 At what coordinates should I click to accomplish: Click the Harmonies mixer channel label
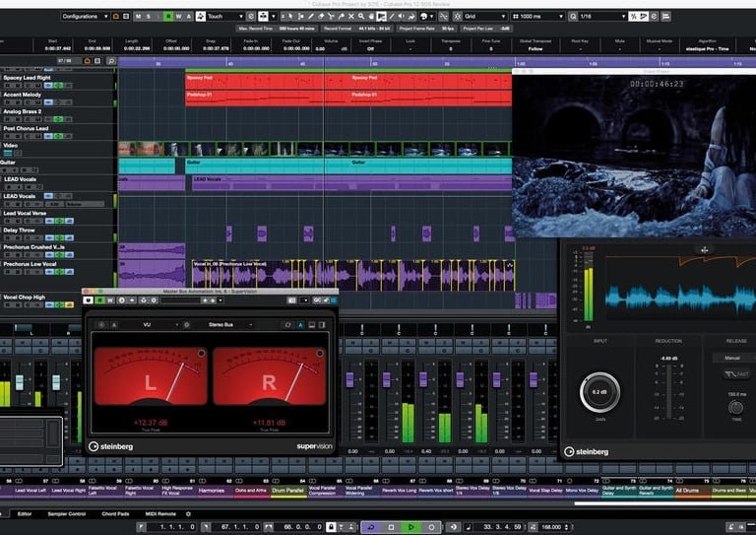[212, 490]
